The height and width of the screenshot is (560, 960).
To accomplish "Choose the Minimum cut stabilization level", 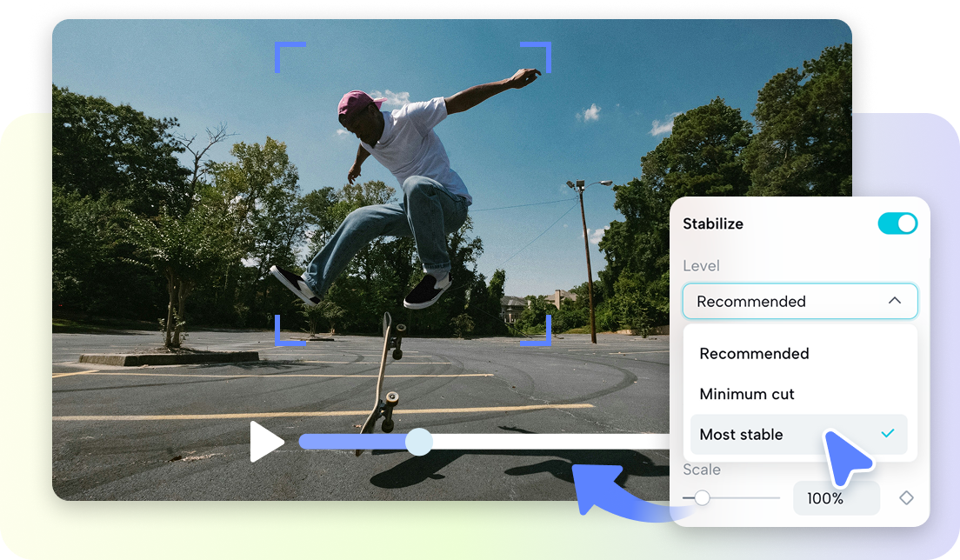I will tap(748, 394).
